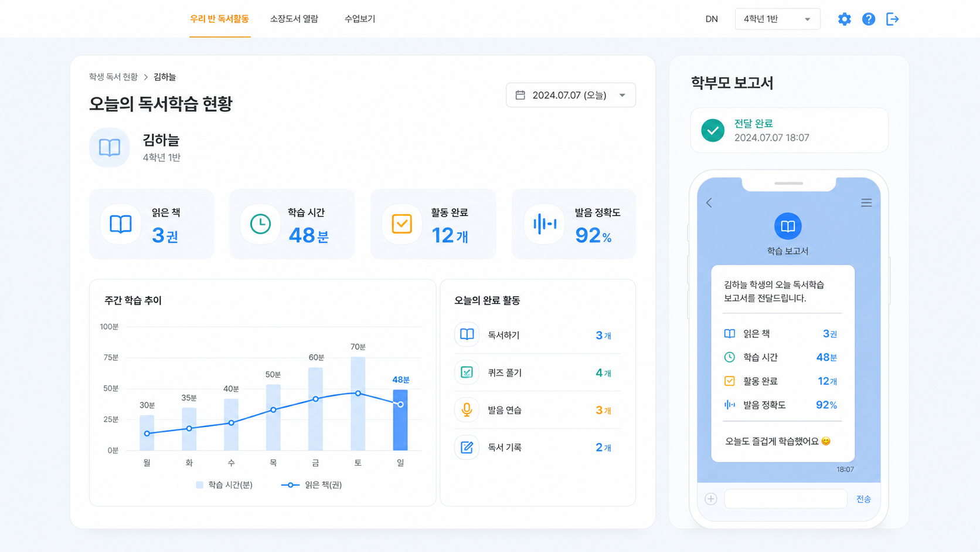The height and width of the screenshot is (552, 980).
Task: Click the pencil icon in 독서 기록 row
Action: click(x=467, y=448)
